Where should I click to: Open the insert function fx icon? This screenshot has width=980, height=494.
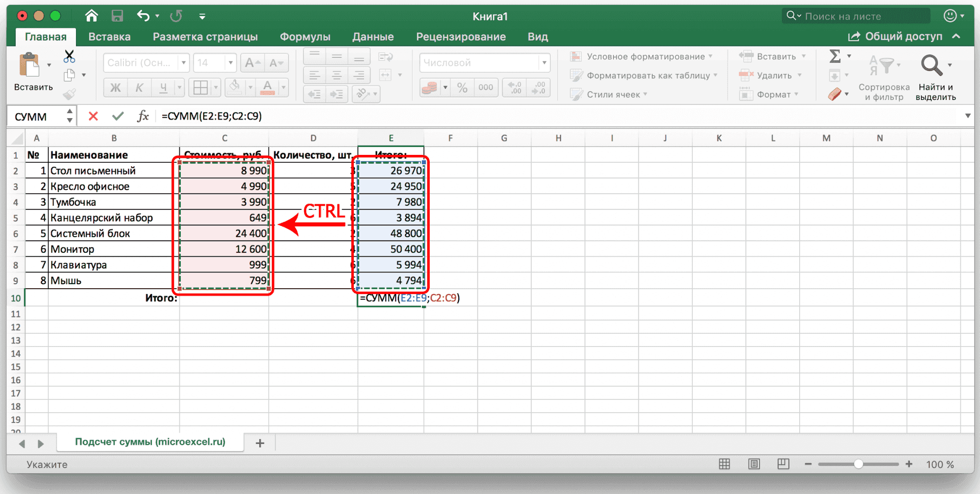click(x=143, y=116)
